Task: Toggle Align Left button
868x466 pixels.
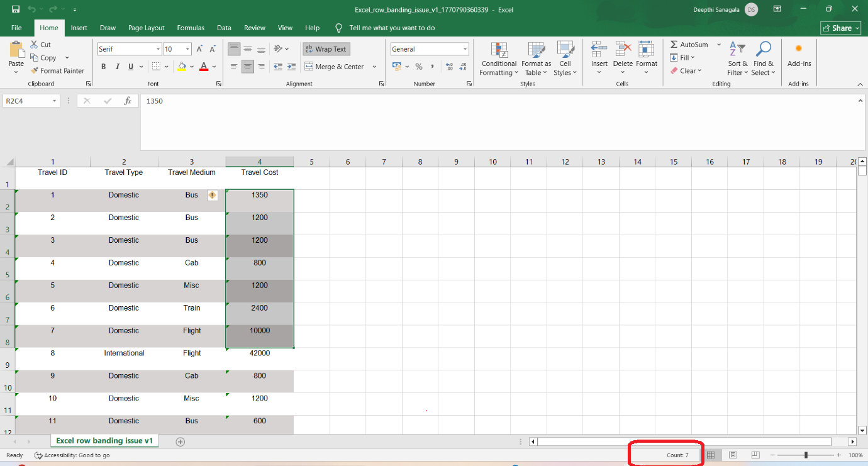Action: tap(234, 67)
